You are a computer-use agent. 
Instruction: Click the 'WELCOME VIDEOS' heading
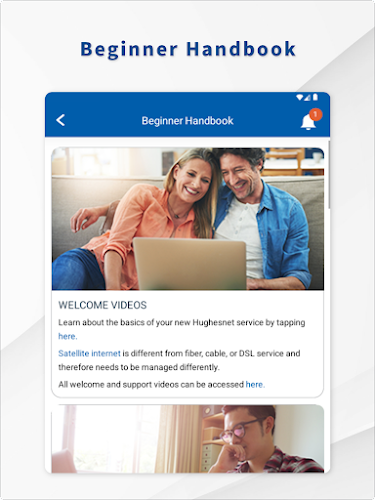[103, 305]
